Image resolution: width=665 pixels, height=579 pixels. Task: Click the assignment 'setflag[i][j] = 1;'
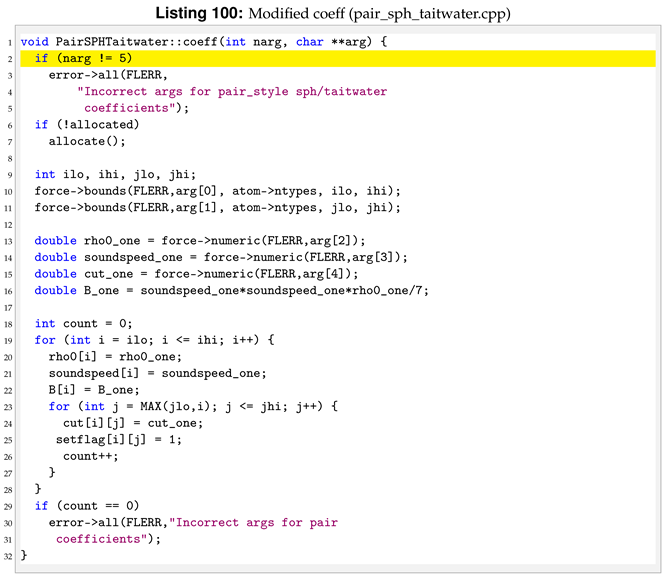[x=119, y=439]
